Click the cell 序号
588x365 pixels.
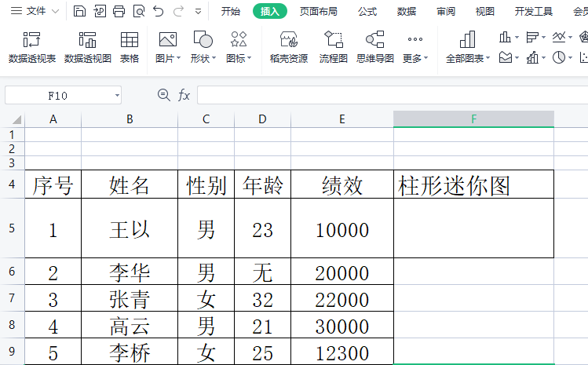(53, 184)
